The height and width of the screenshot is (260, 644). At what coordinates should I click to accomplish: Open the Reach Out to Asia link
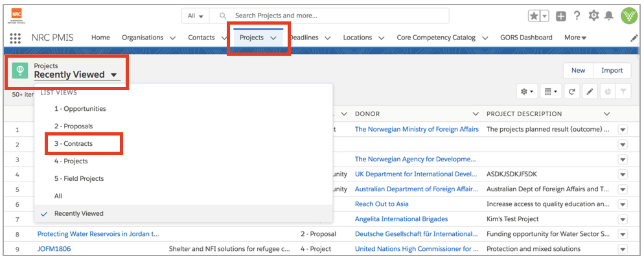click(x=382, y=204)
